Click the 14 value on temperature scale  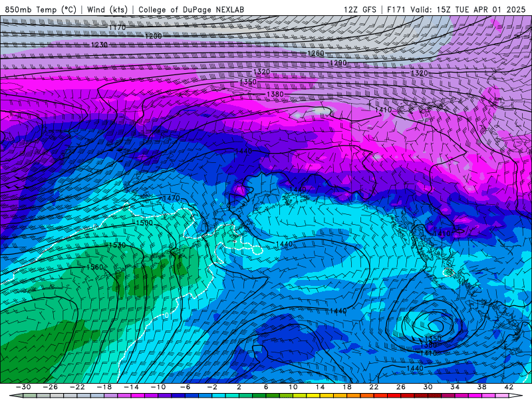click(321, 387)
